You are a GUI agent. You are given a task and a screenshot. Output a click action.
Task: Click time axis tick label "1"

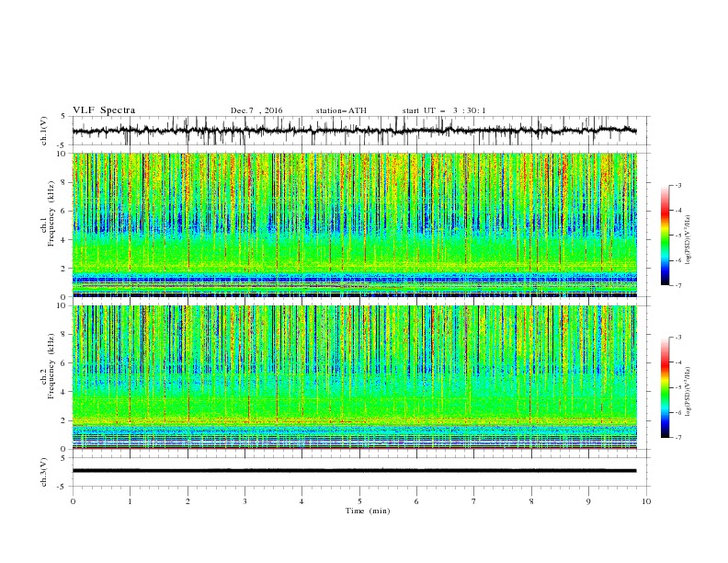[x=130, y=501]
